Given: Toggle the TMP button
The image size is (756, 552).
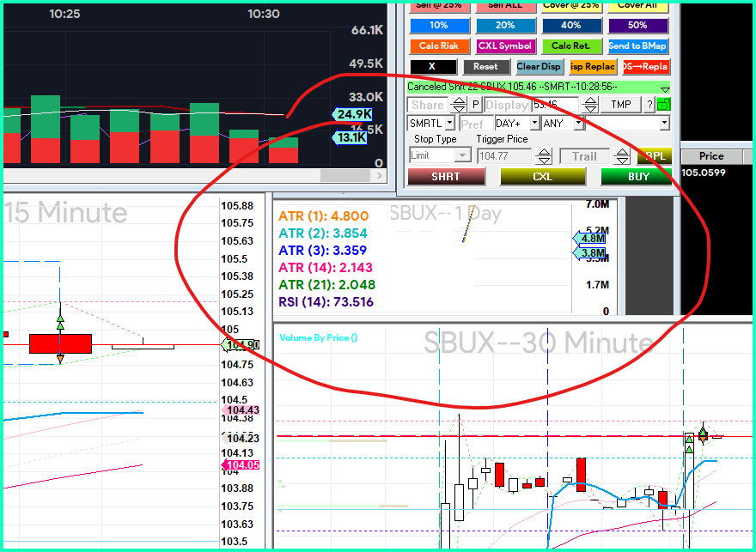Looking at the screenshot, I should coord(620,105).
